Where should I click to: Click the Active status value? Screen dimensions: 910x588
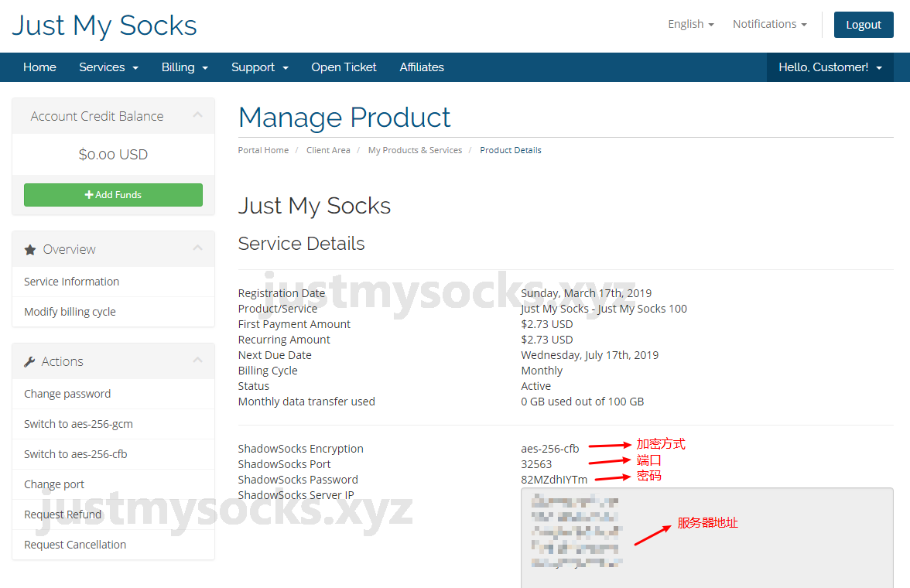click(x=535, y=386)
